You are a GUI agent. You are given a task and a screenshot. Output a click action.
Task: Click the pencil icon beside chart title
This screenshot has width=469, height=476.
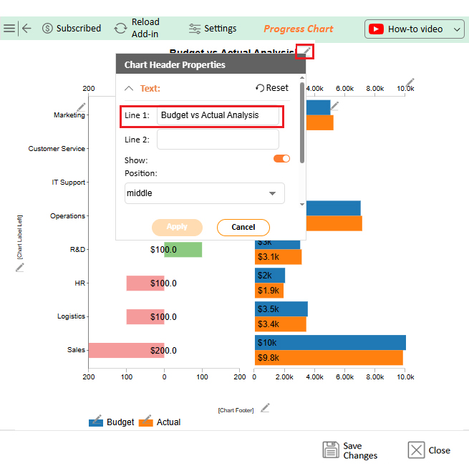point(305,52)
